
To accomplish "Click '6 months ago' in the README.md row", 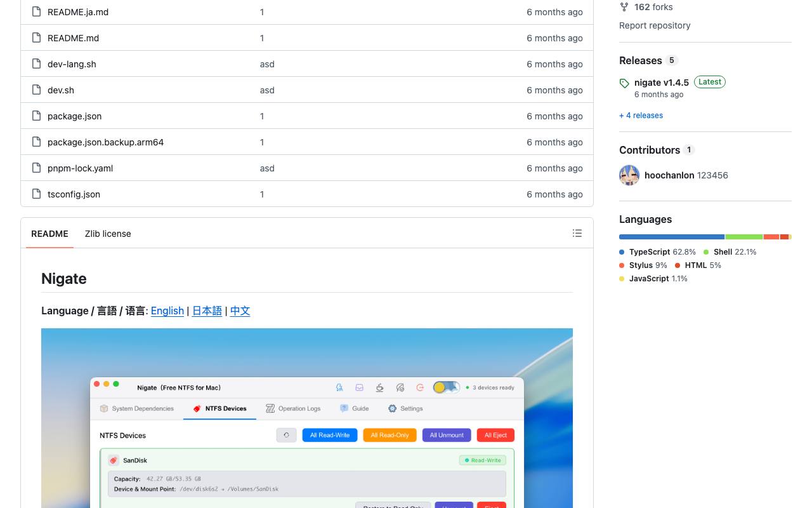I will [x=554, y=38].
